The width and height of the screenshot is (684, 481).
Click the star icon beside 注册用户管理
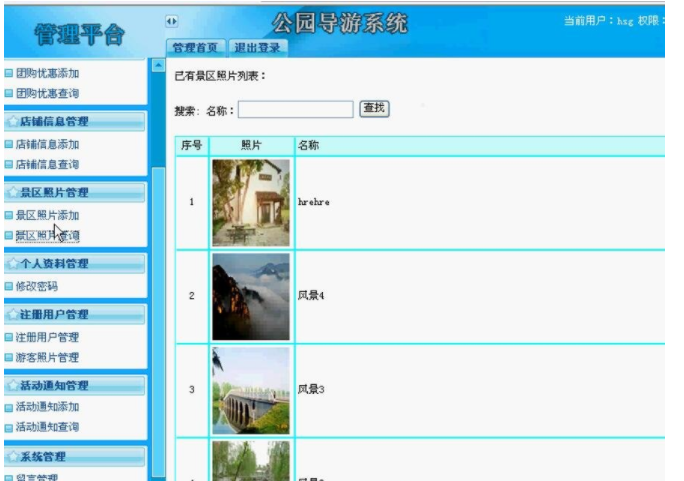click(x=13, y=314)
